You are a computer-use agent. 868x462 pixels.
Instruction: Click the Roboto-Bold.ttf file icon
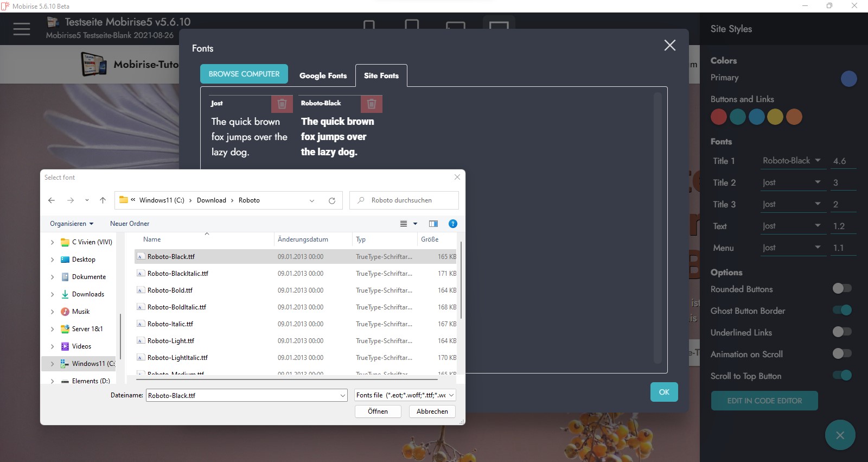tap(141, 290)
